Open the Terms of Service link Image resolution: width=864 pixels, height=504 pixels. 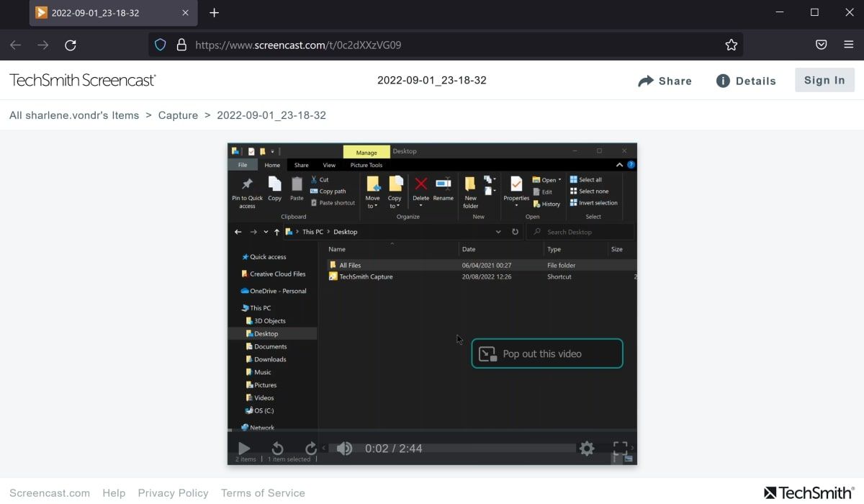tap(263, 493)
